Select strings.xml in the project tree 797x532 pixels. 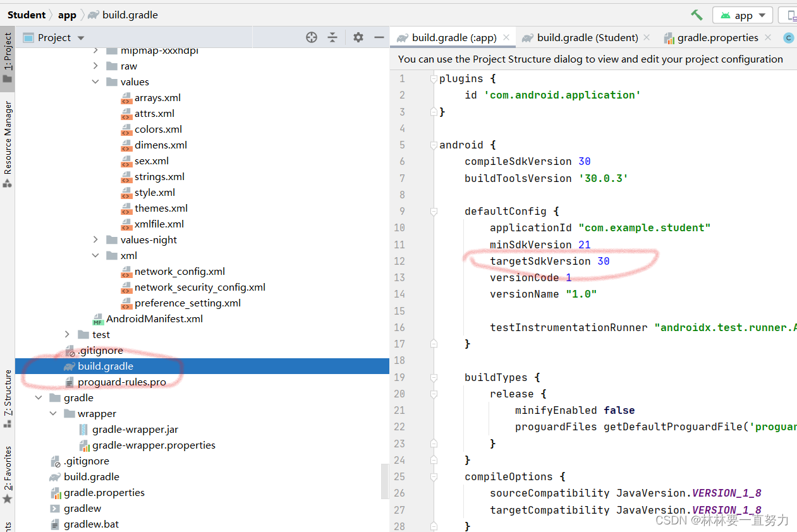click(x=160, y=176)
